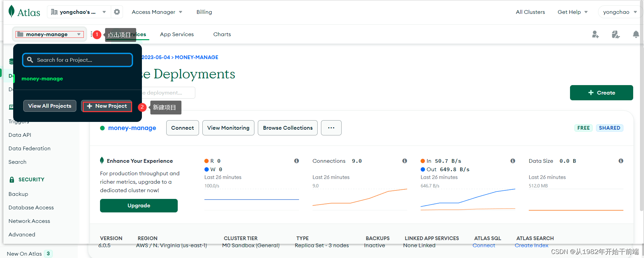Click the MONEY-MANAGE breadcrumb link

point(196,57)
